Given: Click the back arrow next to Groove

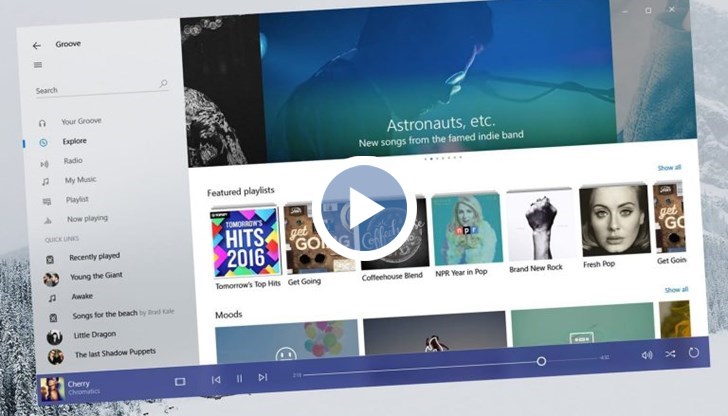Looking at the screenshot, I should (37, 45).
